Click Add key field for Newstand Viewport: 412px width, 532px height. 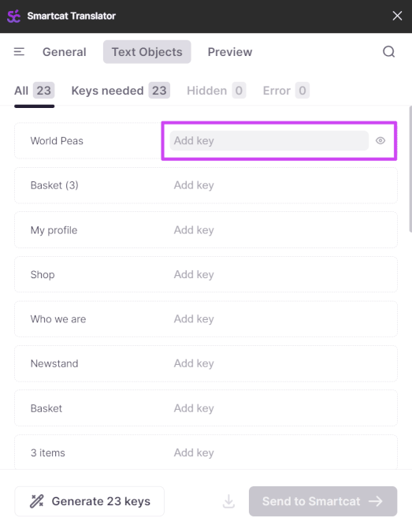click(269, 363)
